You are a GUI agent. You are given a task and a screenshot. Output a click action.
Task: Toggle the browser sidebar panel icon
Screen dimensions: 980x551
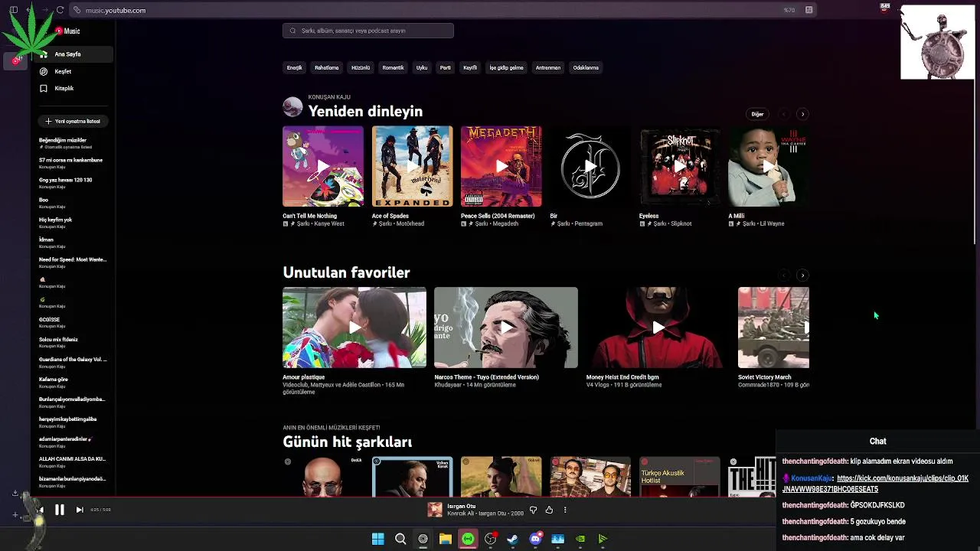pyautogui.click(x=14, y=10)
